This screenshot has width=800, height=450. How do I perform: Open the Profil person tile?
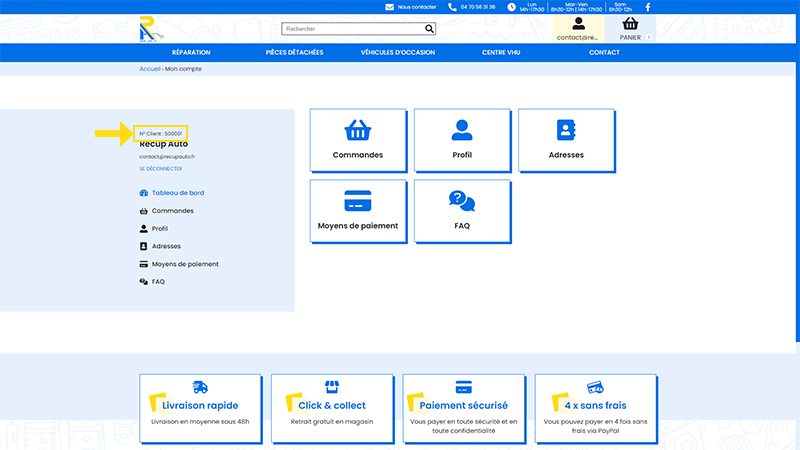pyautogui.click(x=462, y=140)
